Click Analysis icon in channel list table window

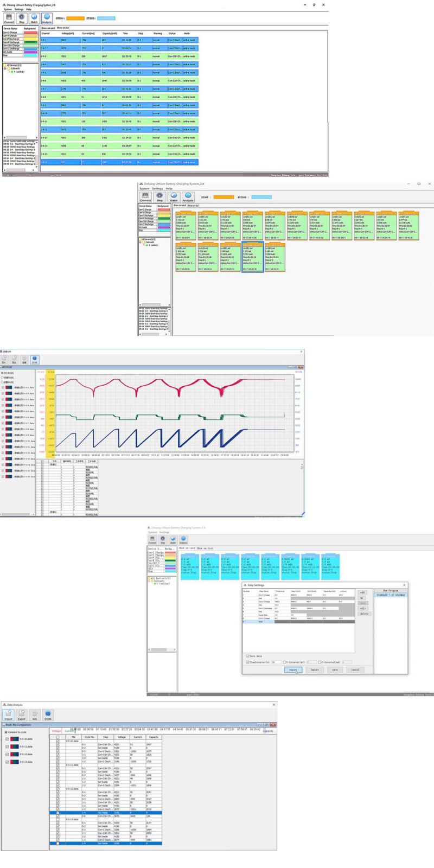[x=47, y=18]
